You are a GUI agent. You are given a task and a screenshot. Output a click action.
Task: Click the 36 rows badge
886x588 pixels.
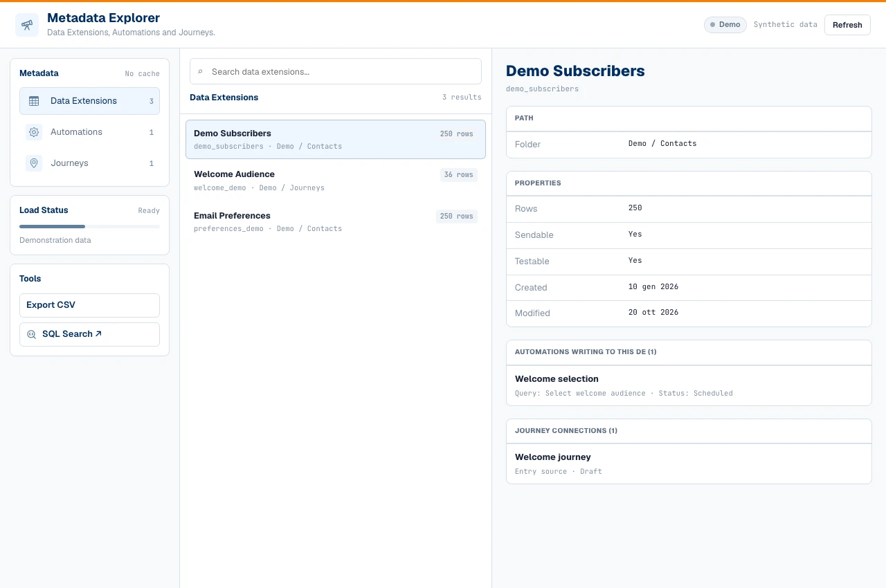459,175
